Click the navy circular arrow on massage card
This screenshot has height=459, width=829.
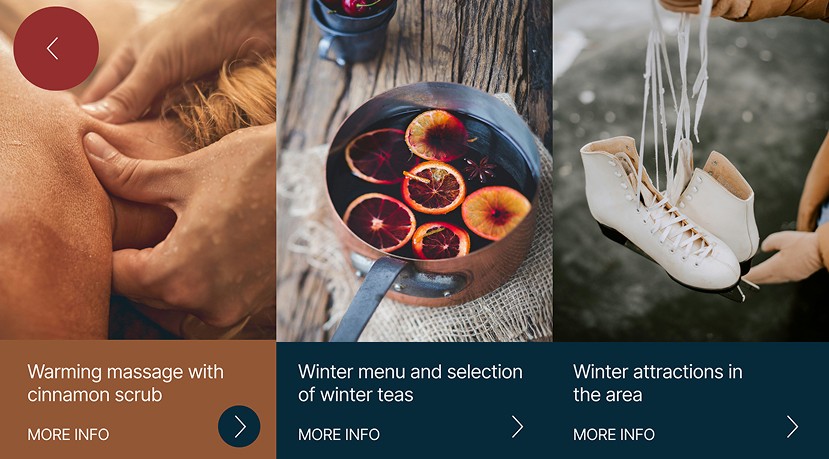(239, 426)
